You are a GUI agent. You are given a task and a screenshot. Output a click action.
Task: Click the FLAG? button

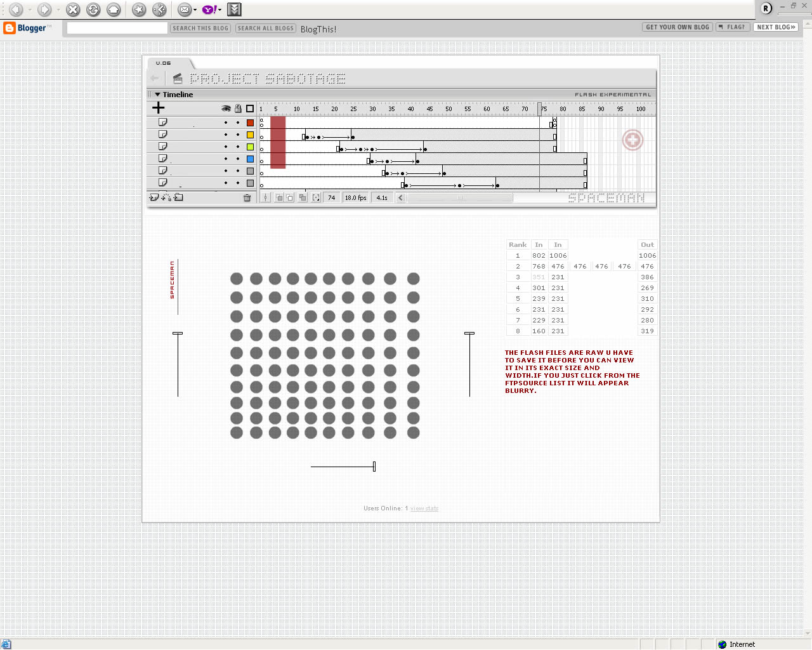pyautogui.click(x=732, y=27)
